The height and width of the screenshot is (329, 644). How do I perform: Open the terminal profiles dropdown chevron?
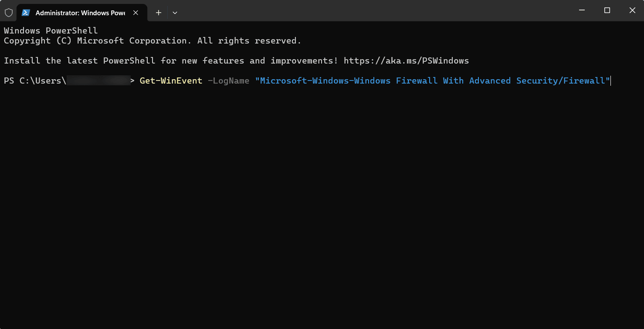click(175, 13)
